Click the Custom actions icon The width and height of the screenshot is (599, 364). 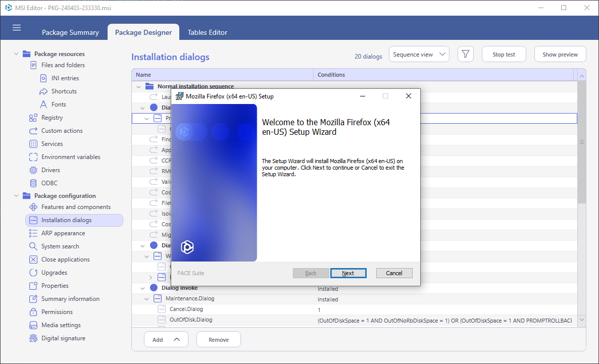(33, 131)
